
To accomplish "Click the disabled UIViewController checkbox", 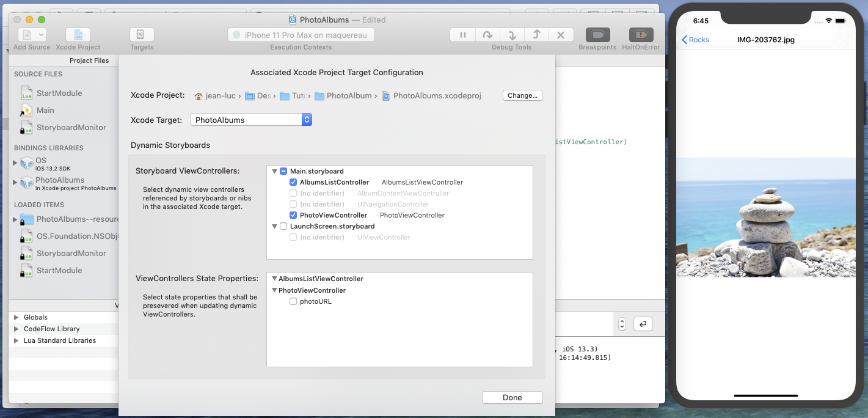I will click(x=293, y=237).
